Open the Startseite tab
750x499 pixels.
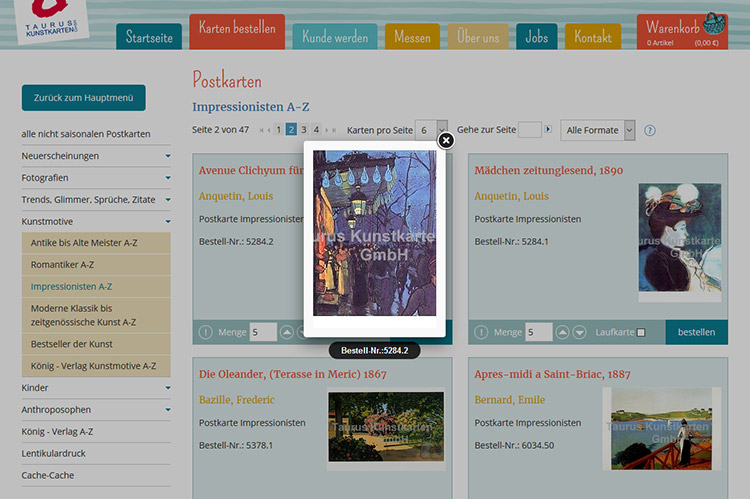pos(149,36)
